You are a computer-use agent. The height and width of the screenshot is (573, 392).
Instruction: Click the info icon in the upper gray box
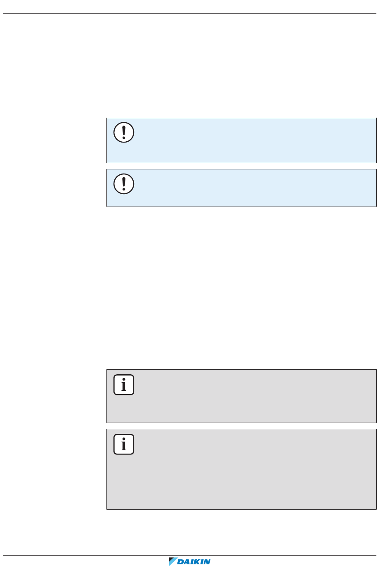click(x=124, y=385)
